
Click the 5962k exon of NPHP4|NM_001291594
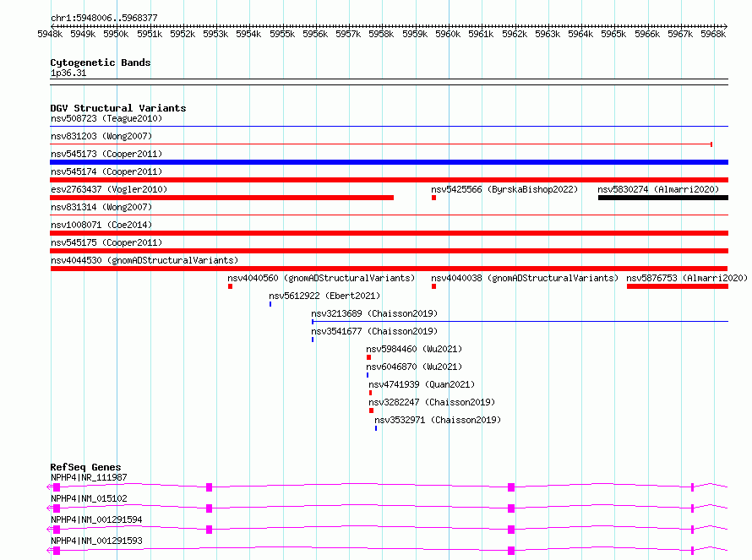point(511,530)
